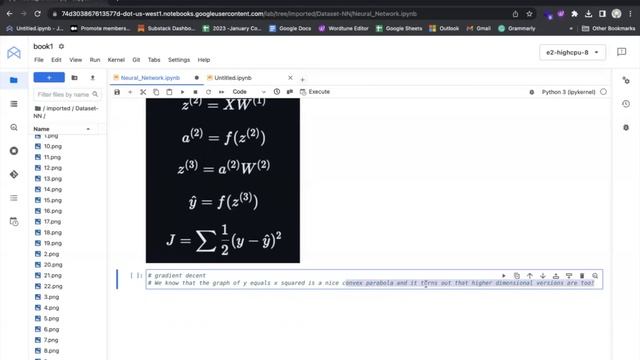640x360 pixels.
Task: Duplicate the cell using cell toolbar icon
Action: point(517,276)
